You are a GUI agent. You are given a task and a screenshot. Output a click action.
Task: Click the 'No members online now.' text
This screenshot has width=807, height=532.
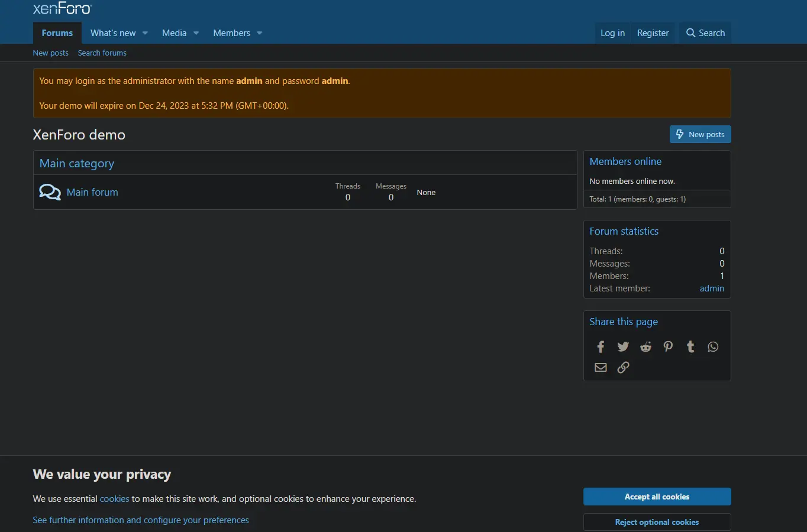632,181
